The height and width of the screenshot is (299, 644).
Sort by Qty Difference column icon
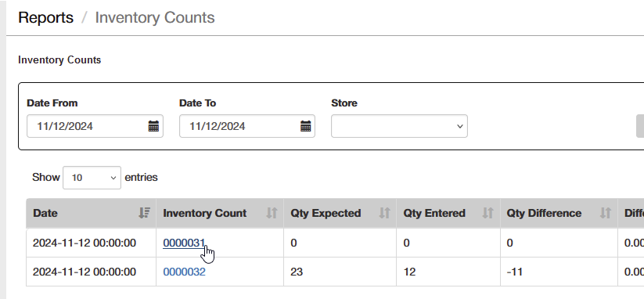click(606, 213)
